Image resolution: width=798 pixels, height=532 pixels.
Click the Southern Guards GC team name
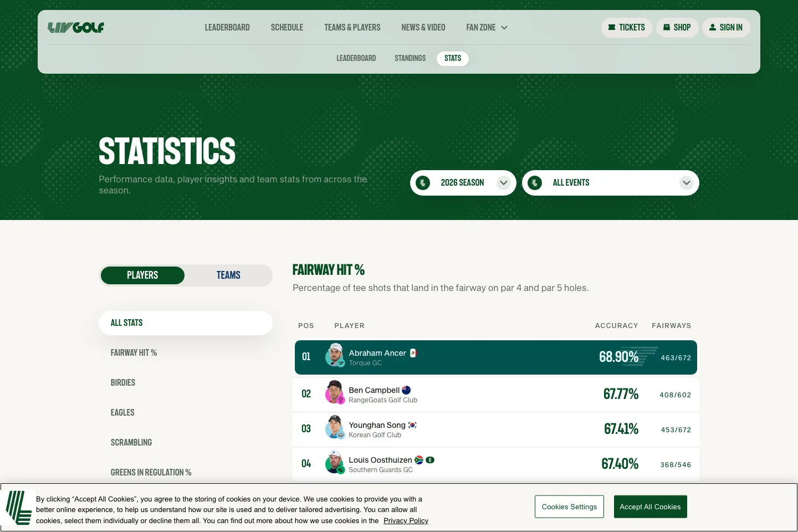coord(381,470)
